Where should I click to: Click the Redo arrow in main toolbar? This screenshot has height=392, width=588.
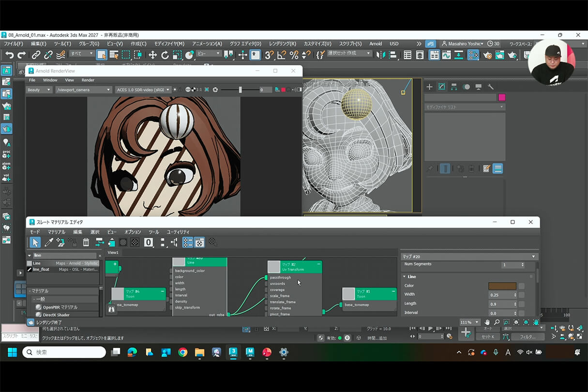click(x=22, y=55)
